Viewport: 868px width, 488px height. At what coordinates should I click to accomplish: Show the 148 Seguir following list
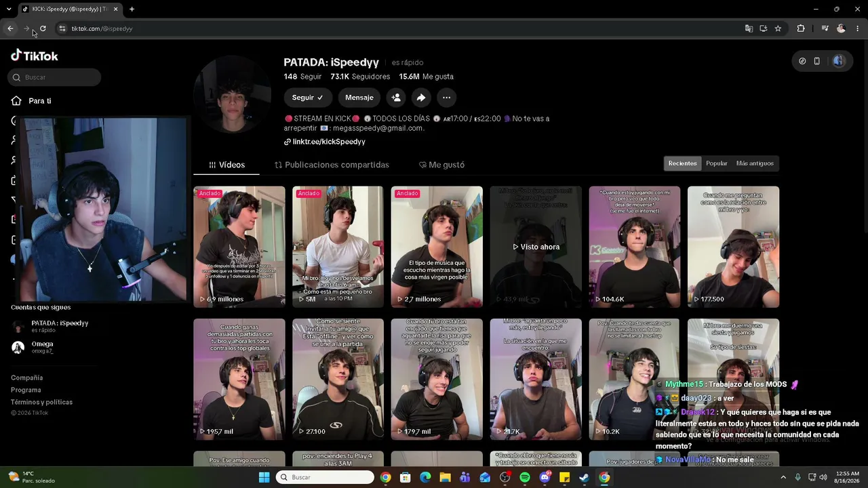tap(302, 77)
